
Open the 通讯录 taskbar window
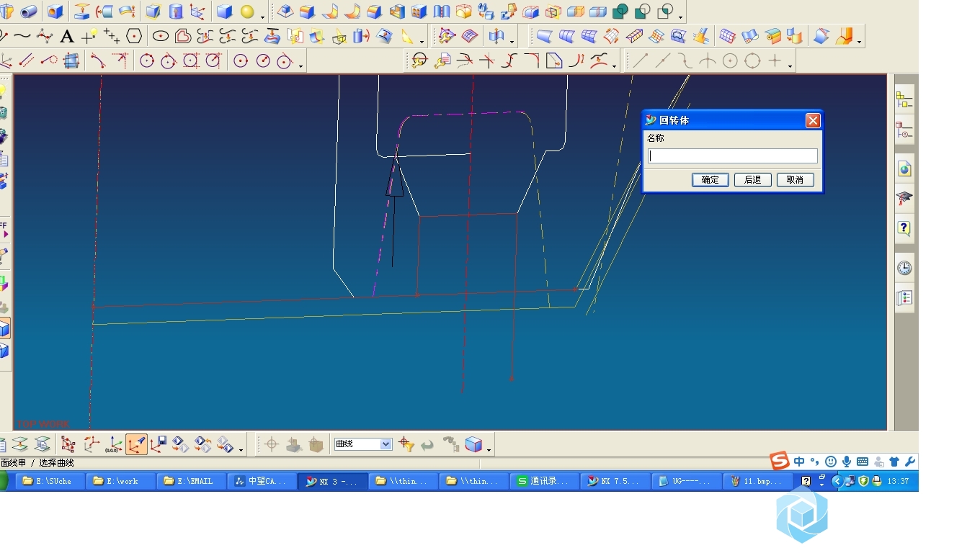[544, 481]
